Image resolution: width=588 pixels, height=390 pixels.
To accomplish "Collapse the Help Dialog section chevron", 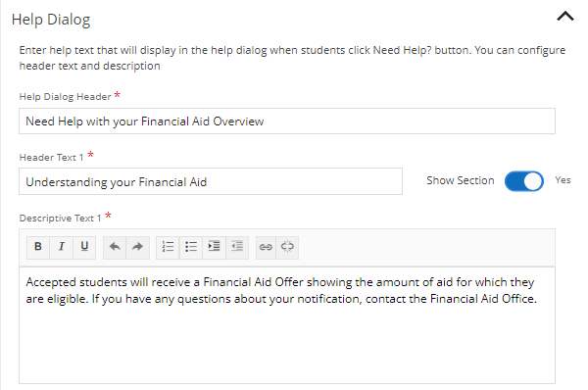I will [565, 17].
